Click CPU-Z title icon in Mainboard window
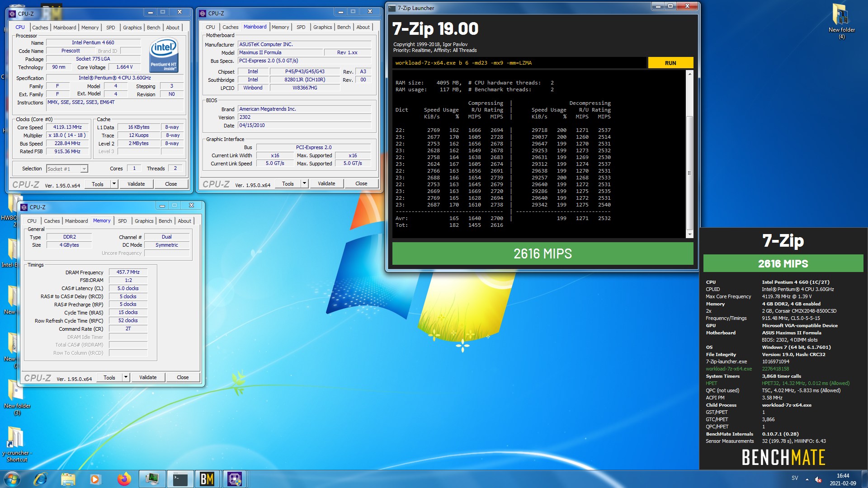868x488 pixels. 203,13
